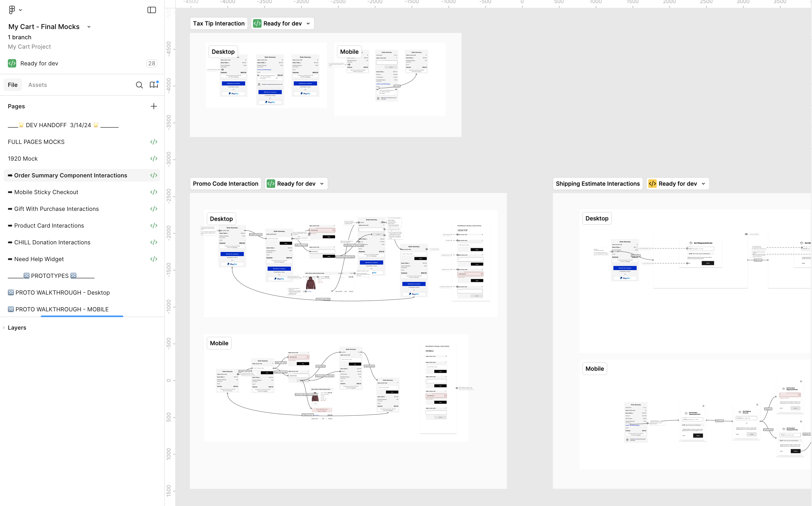Click dev-mode code icon beside 1920 Mock

coord(154,159)
